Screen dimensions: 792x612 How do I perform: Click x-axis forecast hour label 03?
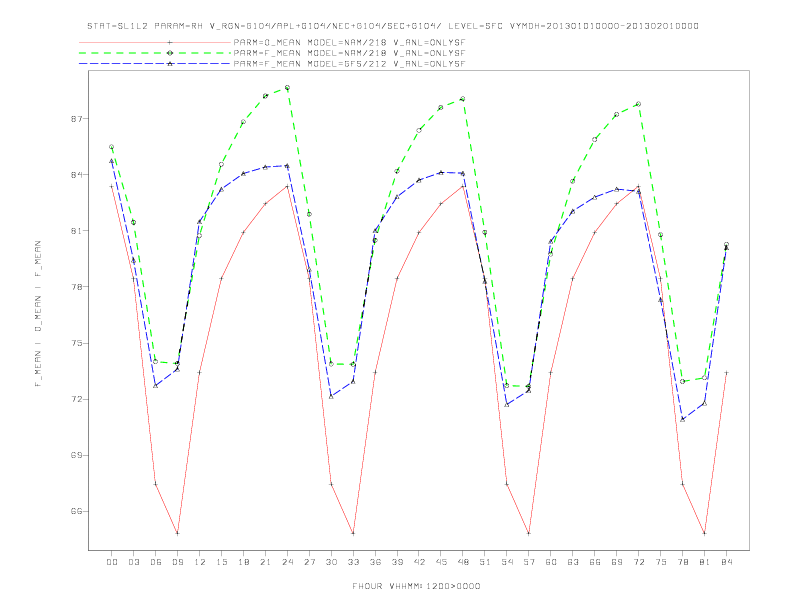coord(133,562)
